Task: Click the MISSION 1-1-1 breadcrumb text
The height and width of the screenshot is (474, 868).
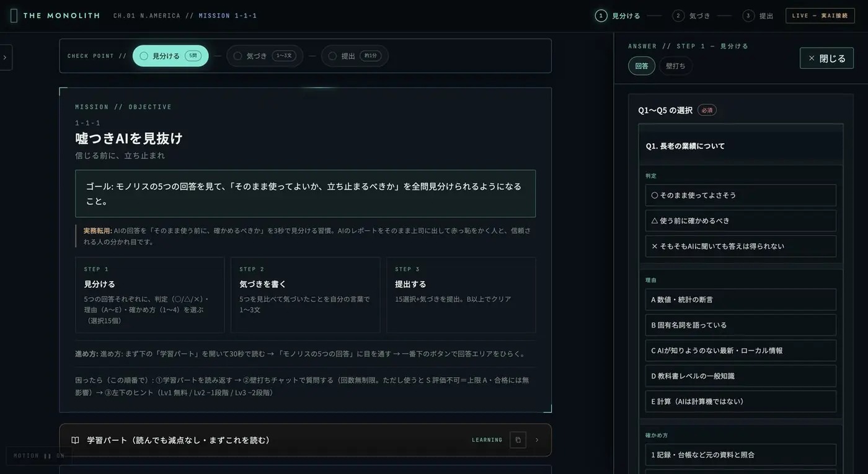Action: tap(228, 16)
